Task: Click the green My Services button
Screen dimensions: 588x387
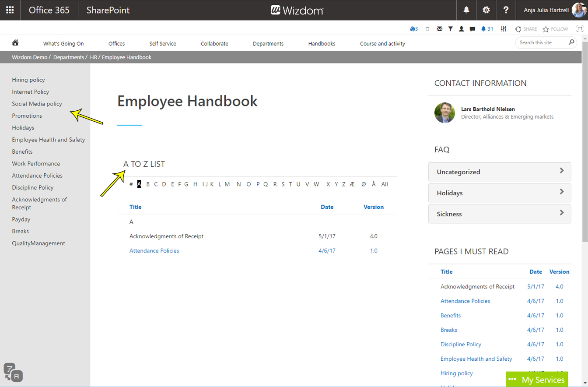Action: coord(537,380)
